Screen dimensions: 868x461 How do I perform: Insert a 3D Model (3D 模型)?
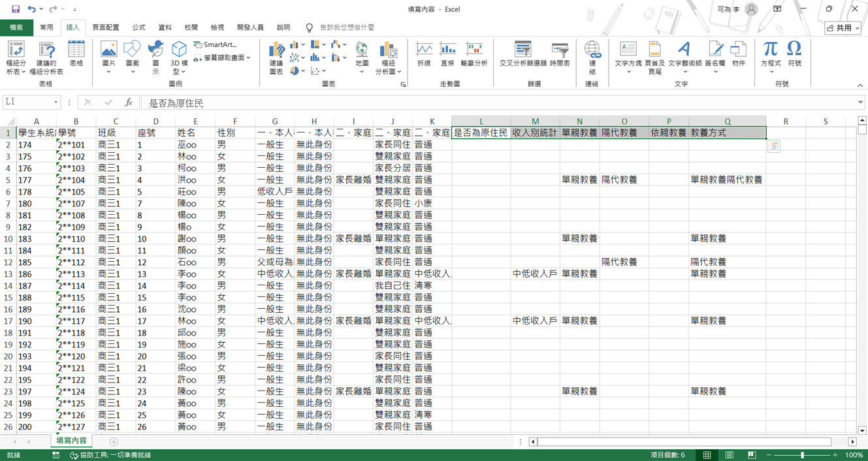pyautogui.click(x=179, y=57)
